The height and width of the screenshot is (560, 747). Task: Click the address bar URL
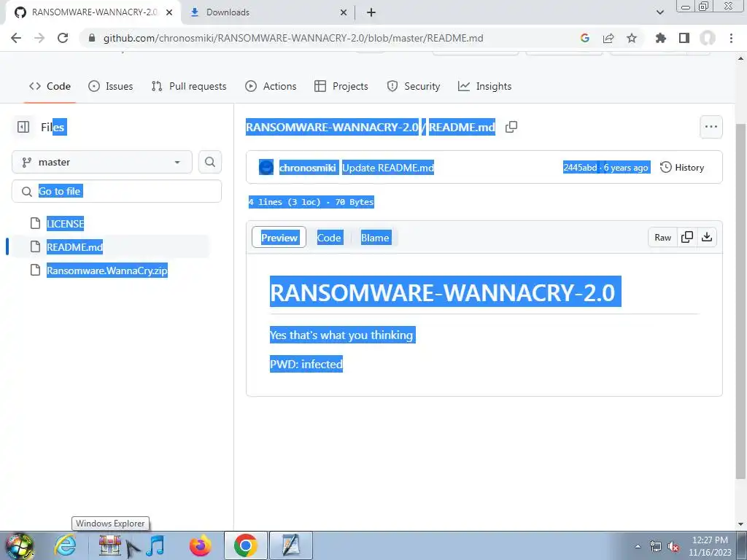coord(293,38)
